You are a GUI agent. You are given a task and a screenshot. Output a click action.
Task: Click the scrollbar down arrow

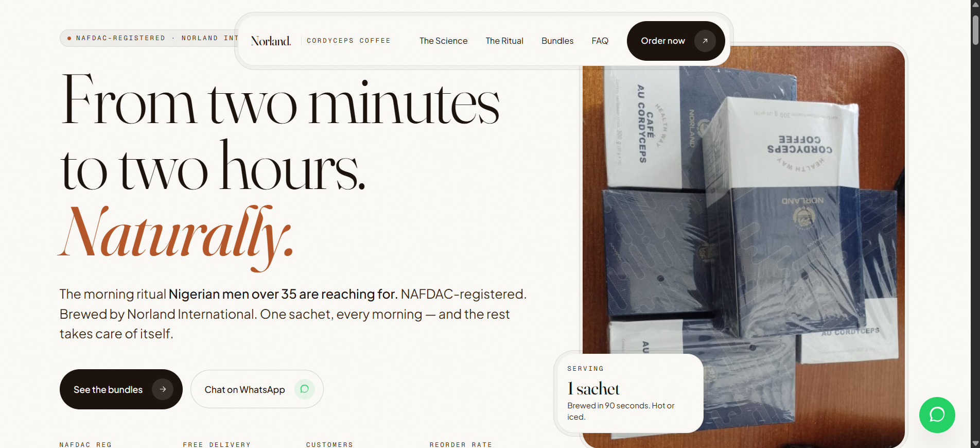(x=975, y=443)
